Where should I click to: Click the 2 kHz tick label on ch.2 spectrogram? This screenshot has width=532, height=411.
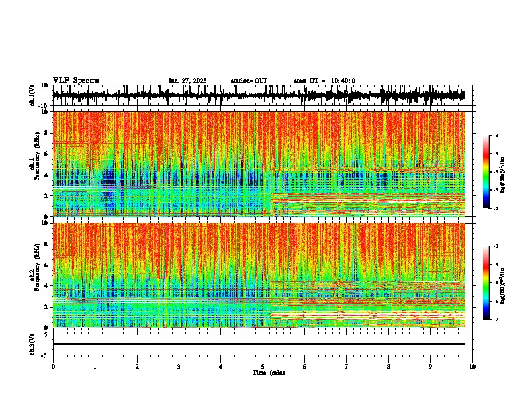[x=48, y=307]
